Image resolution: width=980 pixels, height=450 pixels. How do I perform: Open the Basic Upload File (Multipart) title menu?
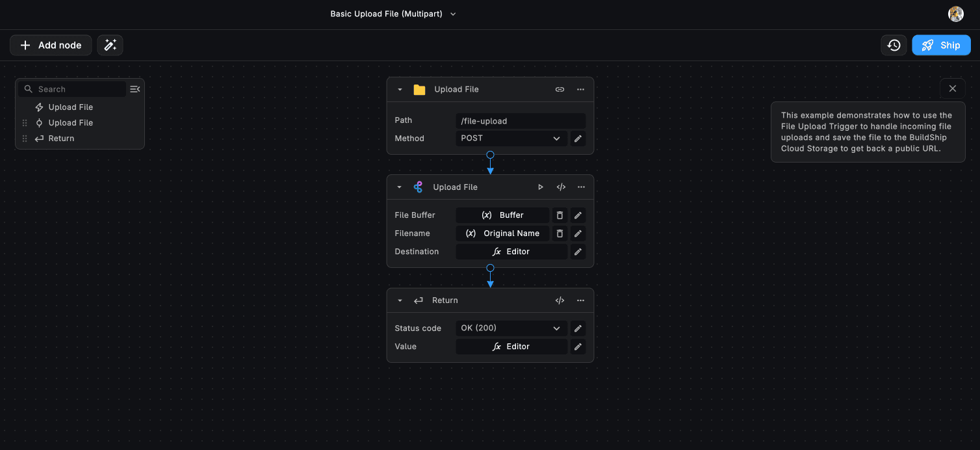(453, 14)
